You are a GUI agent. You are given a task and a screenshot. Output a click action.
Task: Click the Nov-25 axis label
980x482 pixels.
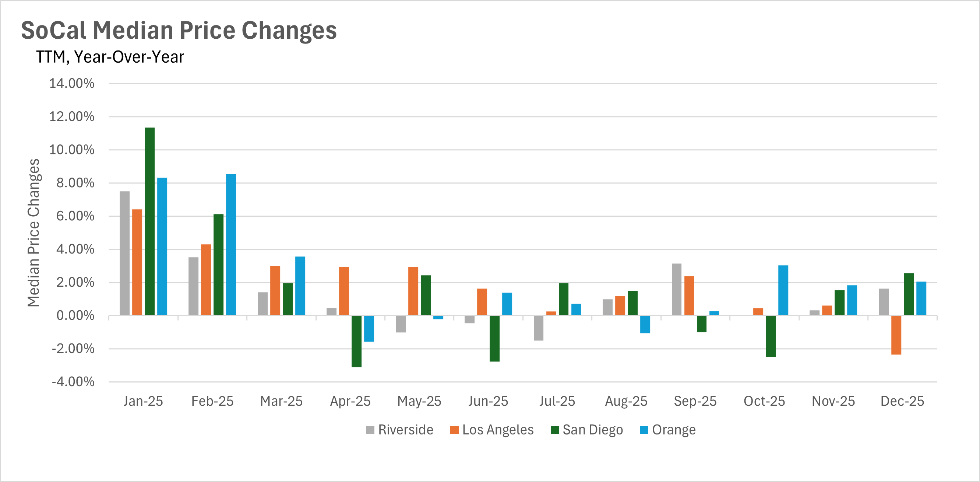coord(833,401)
